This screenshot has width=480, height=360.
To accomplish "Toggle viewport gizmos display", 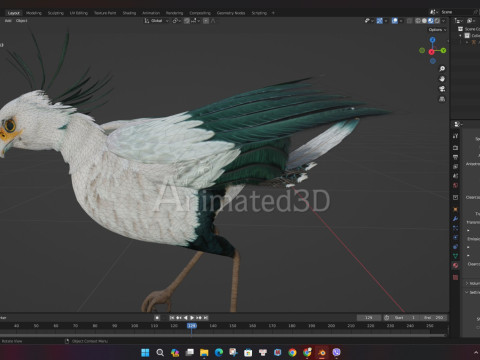I will [x=379, y=21].
